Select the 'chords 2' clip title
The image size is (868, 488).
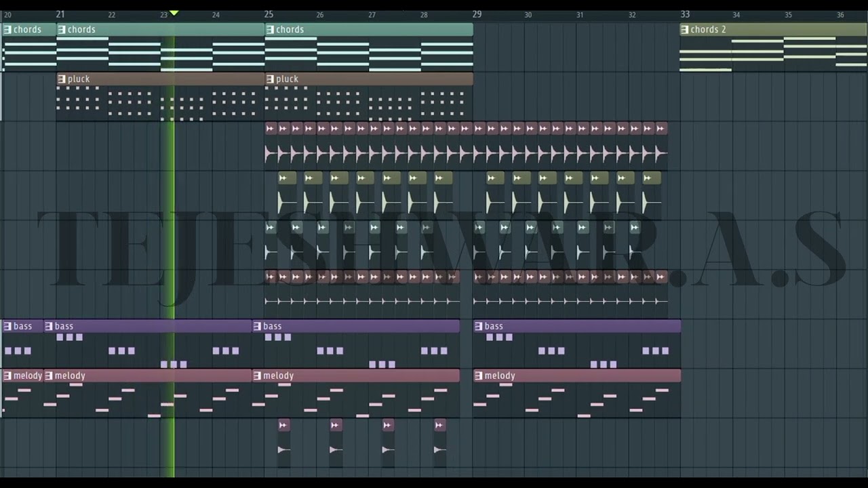click(x=708, y=30)
